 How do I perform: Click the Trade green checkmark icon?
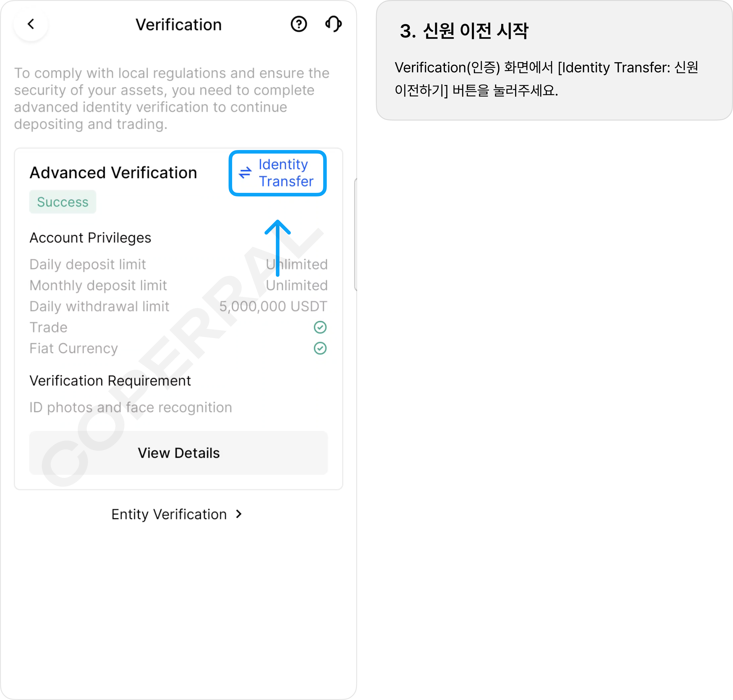click(320, 327)
